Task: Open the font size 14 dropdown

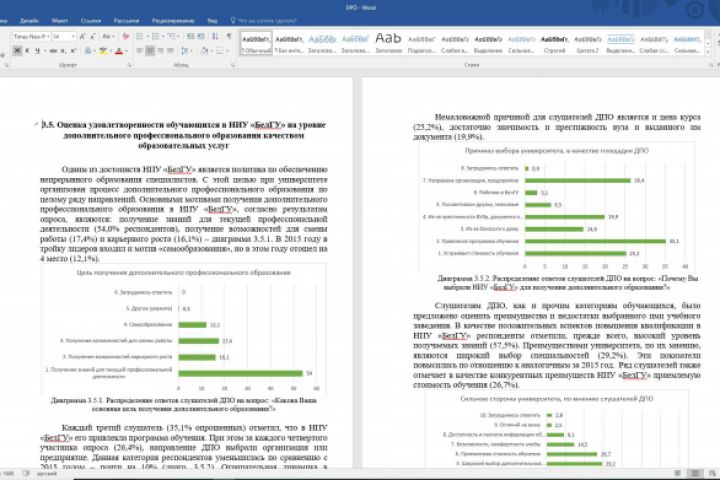Action: click(x=73, y=36)
